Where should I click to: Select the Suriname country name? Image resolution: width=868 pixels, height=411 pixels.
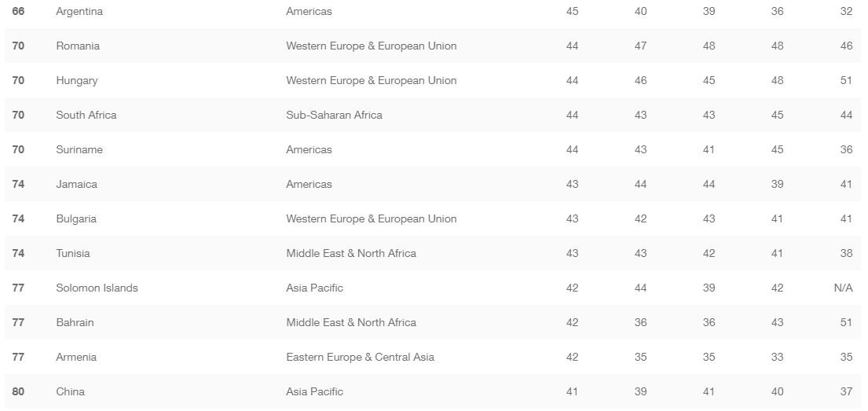(79, 150)
